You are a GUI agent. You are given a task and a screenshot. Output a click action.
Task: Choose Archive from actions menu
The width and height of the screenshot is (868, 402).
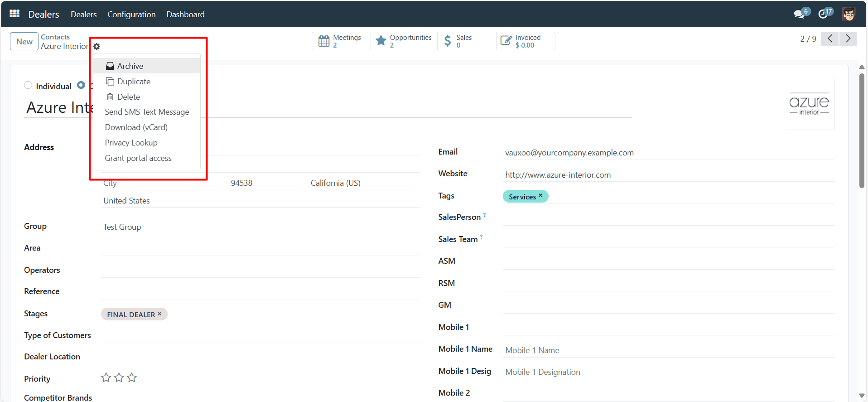[147, 66]
